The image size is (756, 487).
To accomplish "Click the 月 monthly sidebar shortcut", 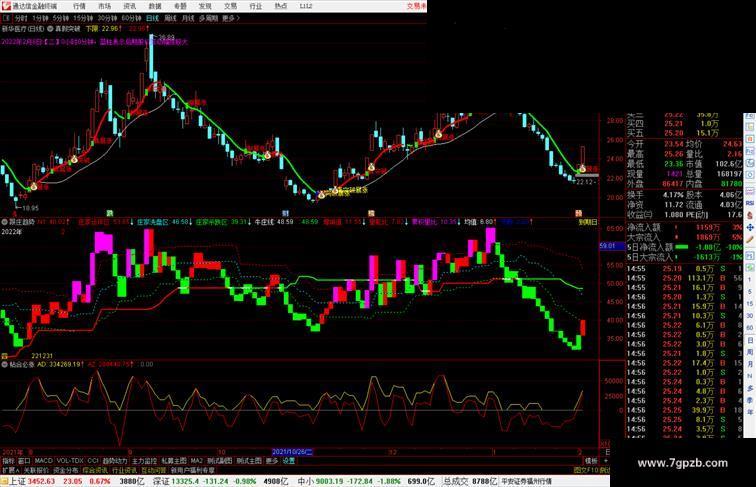I will click(x=750, y=364).
